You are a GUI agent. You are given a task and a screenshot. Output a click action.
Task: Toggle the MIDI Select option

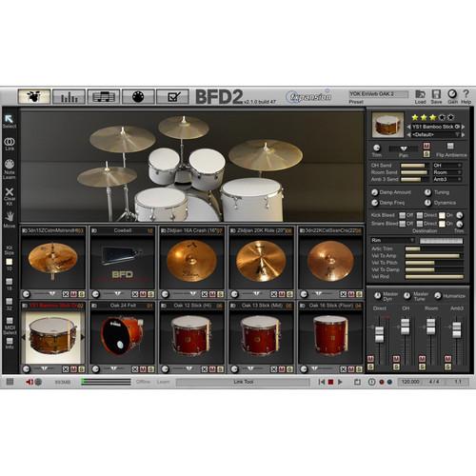point(10,321)
